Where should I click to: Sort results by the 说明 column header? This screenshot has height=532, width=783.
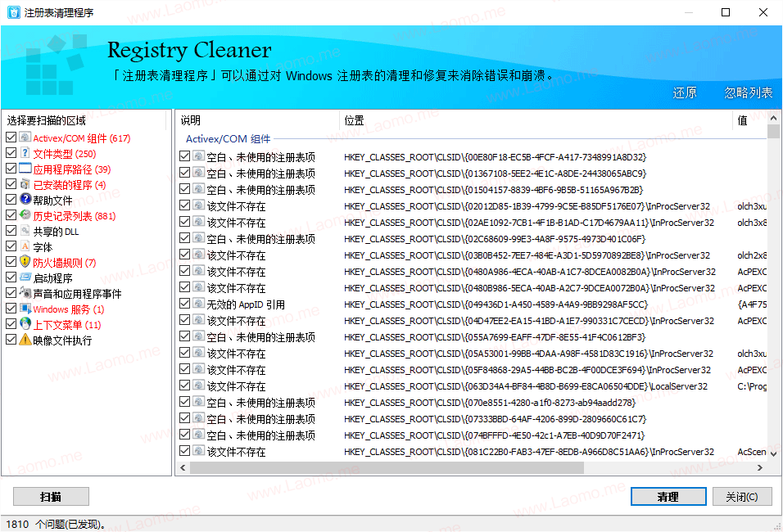point(257,120)
